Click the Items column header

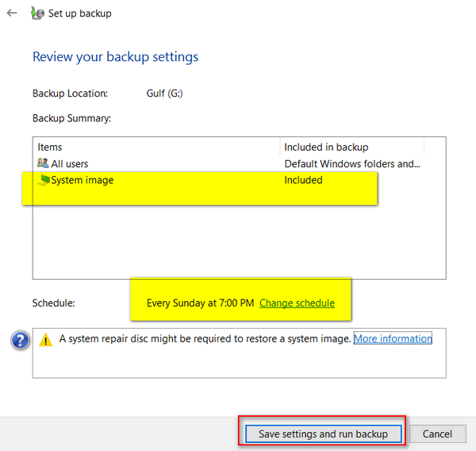(158, 147)
